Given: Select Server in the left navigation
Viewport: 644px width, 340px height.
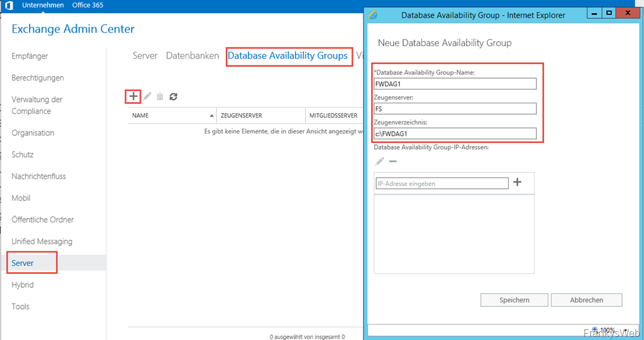Looking at the screenshot, I should (x=23, y=263).
